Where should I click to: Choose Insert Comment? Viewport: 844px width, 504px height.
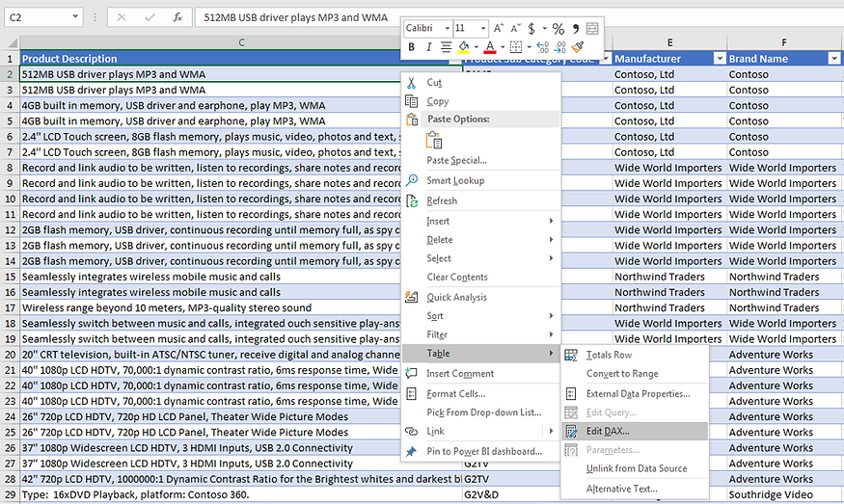tap(481, 373)
